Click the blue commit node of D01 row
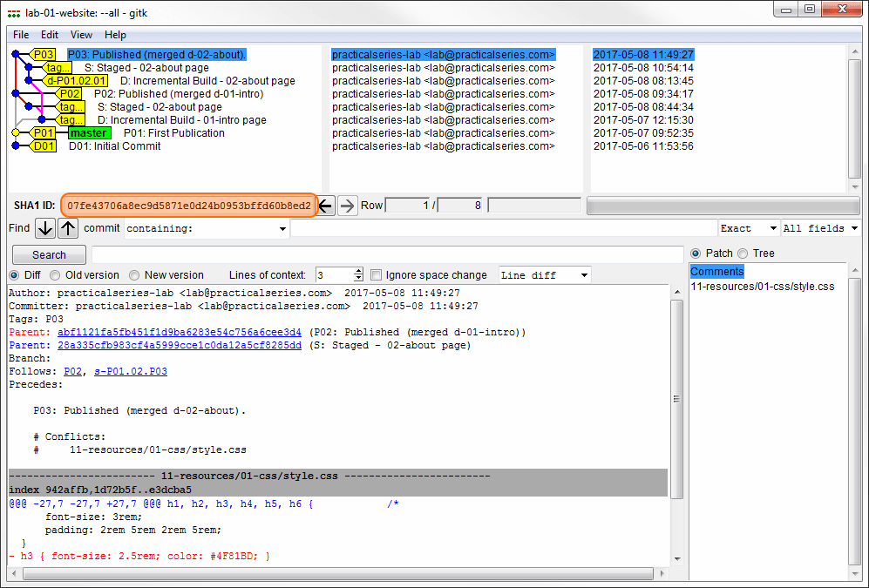Viewport: 869px width, 588px height. [x=16, y=146]
